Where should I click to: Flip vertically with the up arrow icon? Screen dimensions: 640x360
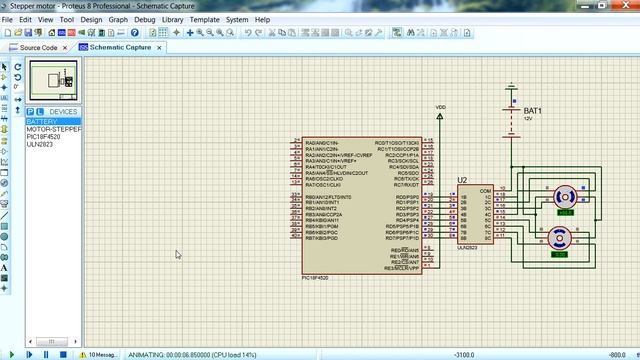[18, 110]
